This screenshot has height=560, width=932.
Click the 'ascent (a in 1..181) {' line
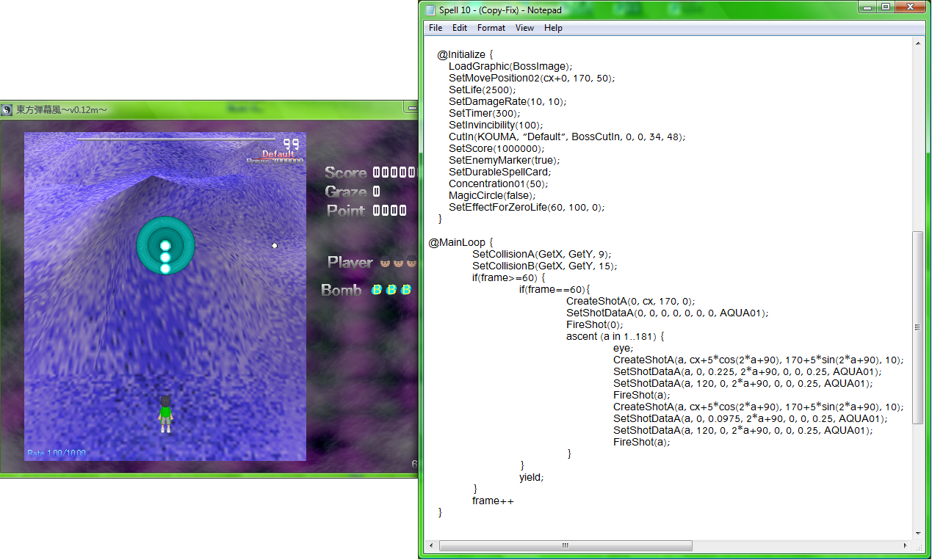615,336
